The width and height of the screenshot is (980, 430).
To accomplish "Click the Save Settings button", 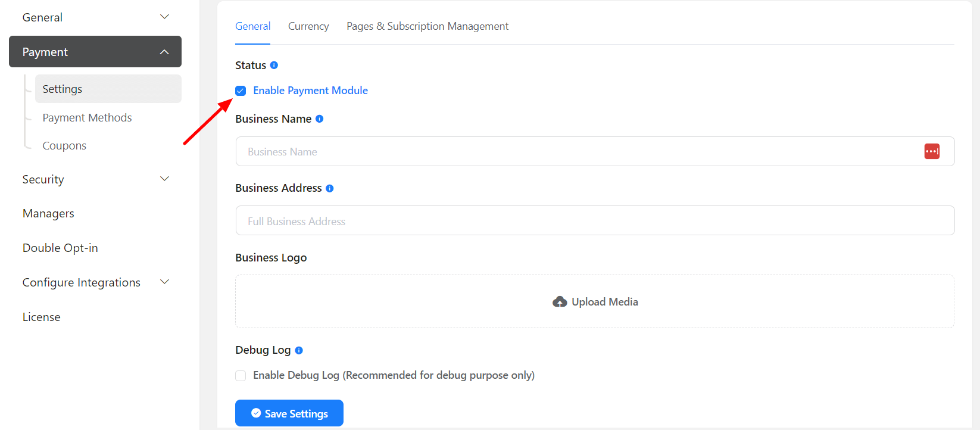I will click(289, 413).
